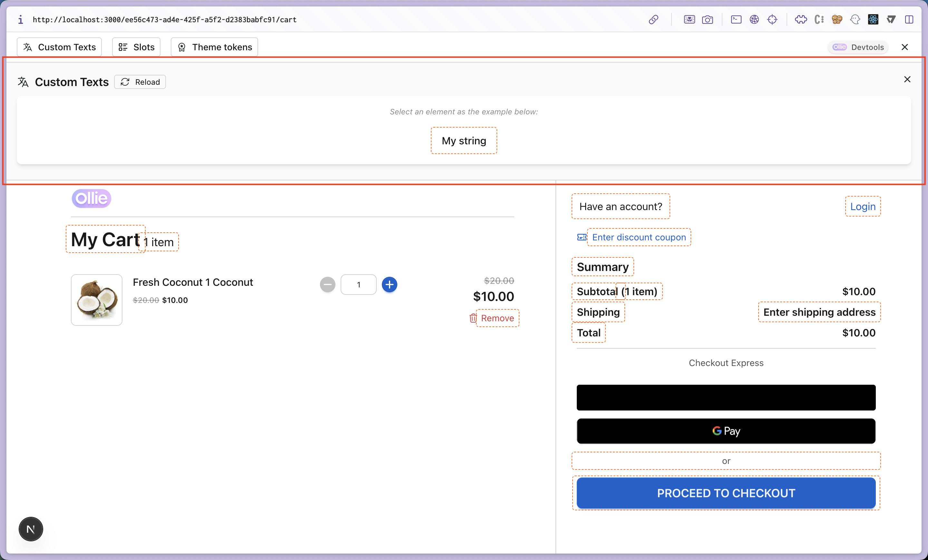This screenshot has width=928, height=560.
Task: Click the cookies icon in the toolbar
Action: [837, 19]
